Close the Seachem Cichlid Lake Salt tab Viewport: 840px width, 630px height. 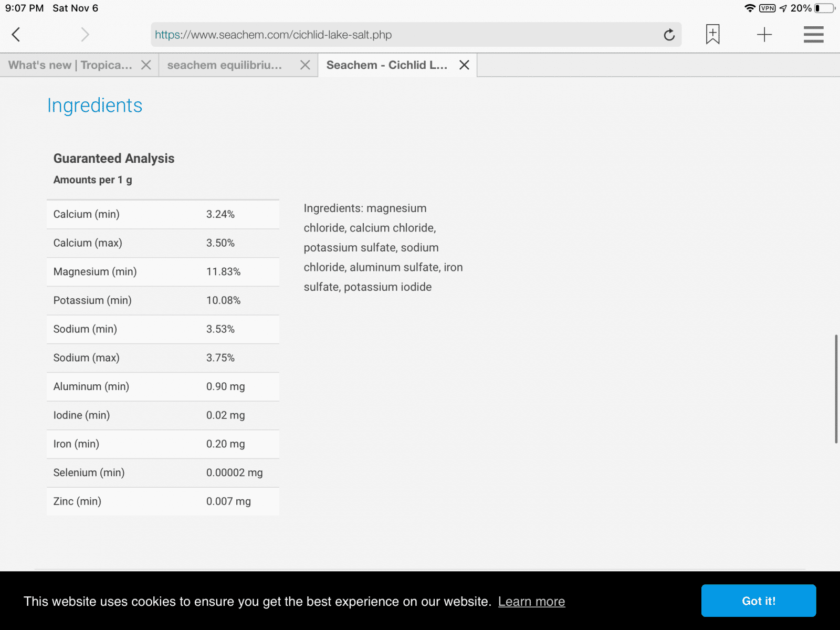(464, 65)
